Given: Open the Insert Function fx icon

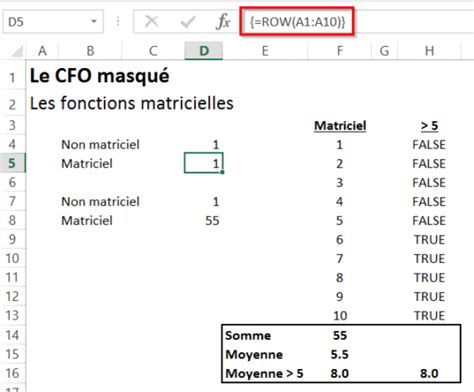Looking at the screenshot, I should [223, 22].
